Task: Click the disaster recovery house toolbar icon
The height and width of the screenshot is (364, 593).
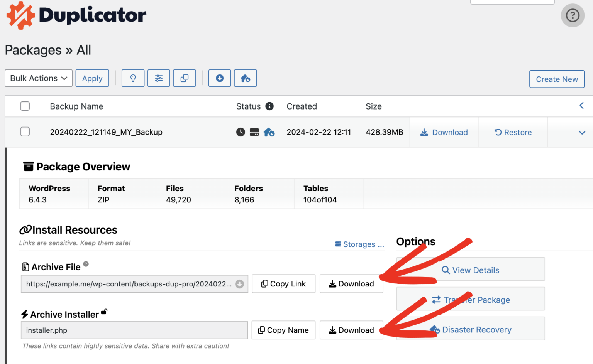Action: 246,78
